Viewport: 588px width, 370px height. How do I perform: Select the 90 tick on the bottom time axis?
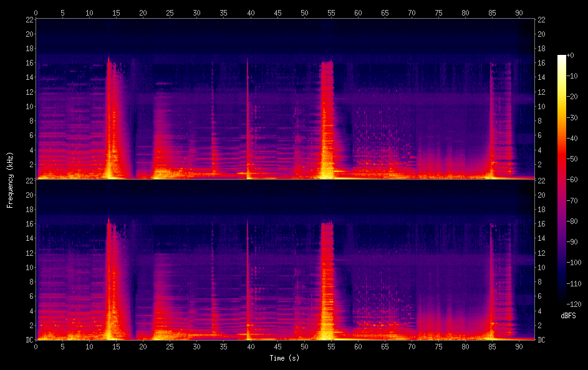click(519, 345)
